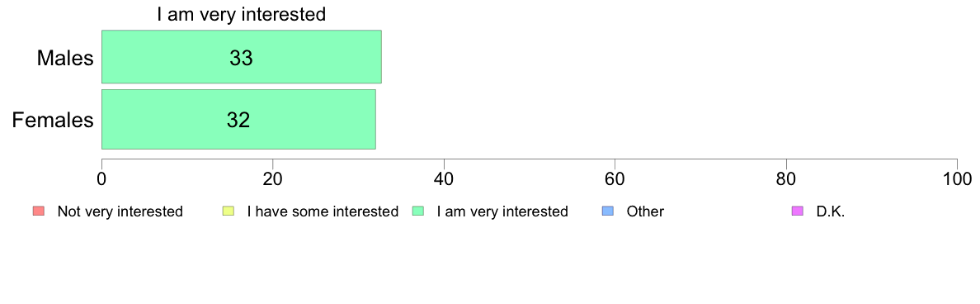The height and width of the screenshot is (304, 980).
Task: Select the yellow some interested legend swatch
Action: 229,211
